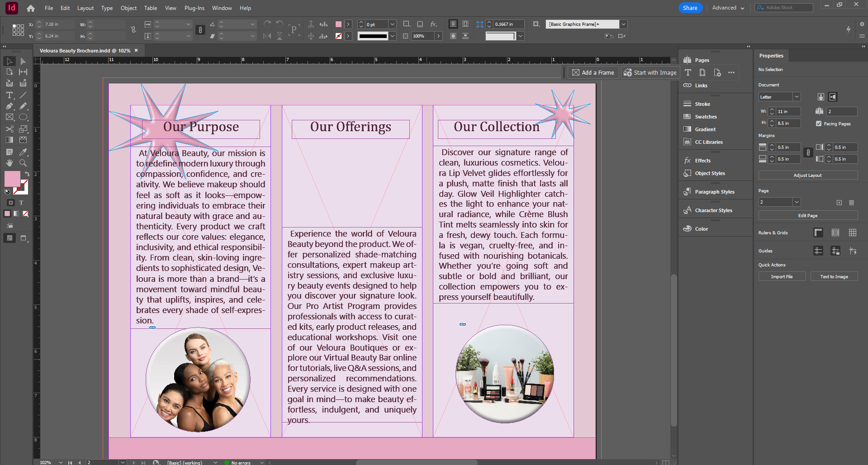The height and width of the screenshot is (465, 868).
Task: Click the Share button
Action: (690, 8)
